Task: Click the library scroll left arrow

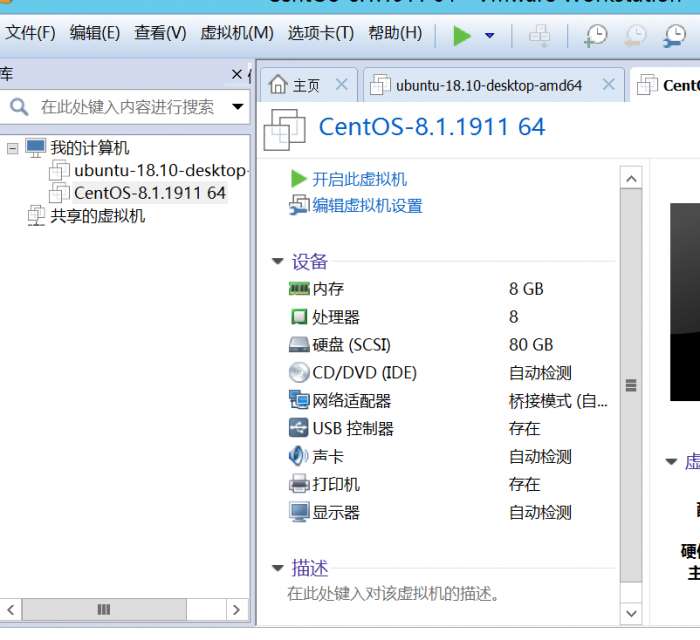Action: click(11, 610)
